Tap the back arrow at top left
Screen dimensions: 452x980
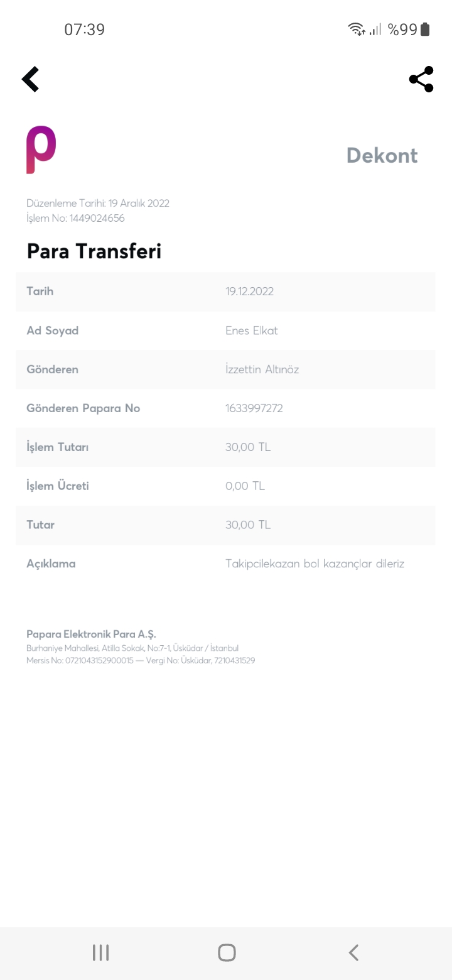(x=31, y=79)
